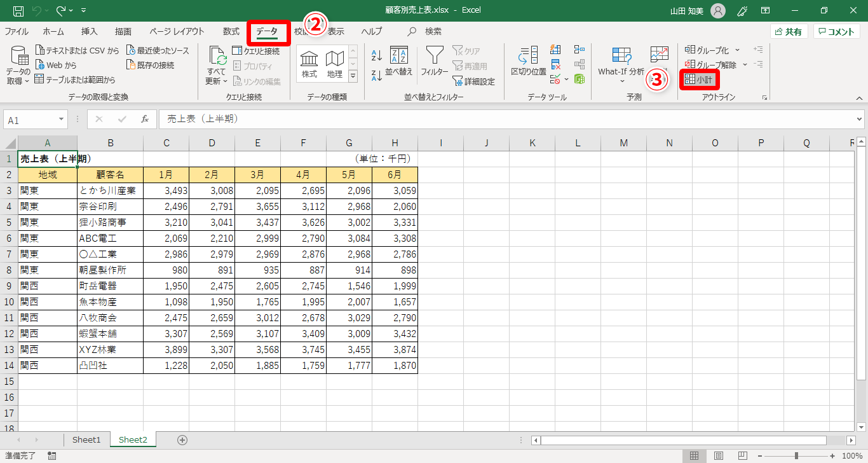The image size is (868, 463).
Task: Click the fx Insert Function icon
Action: (145, 119)
